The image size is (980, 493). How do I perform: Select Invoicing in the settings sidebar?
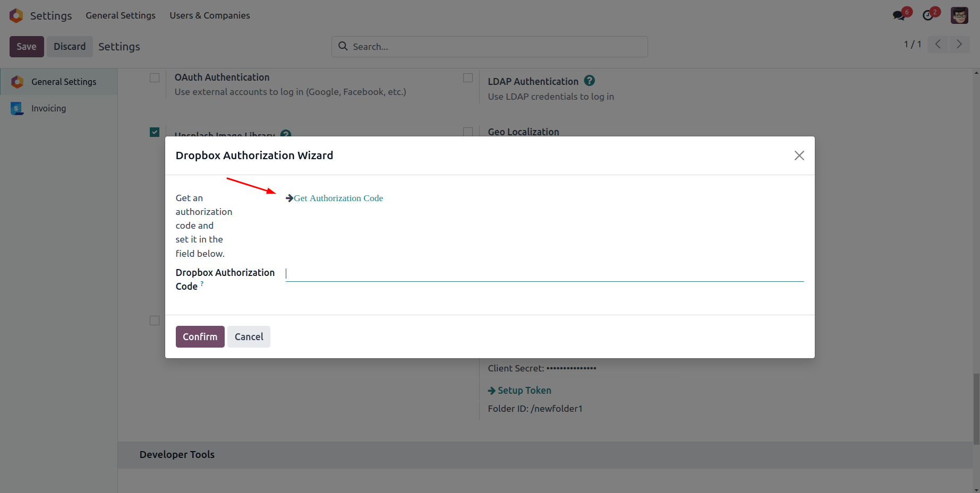coord(48,108)
